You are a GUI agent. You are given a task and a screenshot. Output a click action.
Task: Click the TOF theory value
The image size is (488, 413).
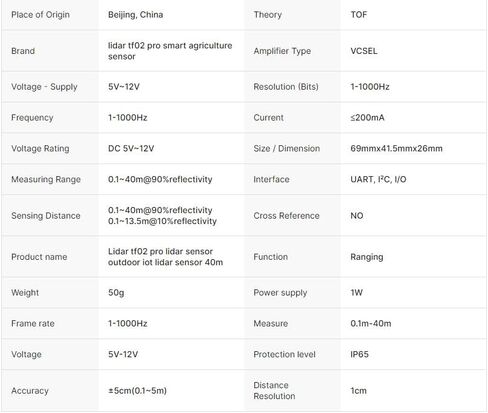click(x=359, y=15)
